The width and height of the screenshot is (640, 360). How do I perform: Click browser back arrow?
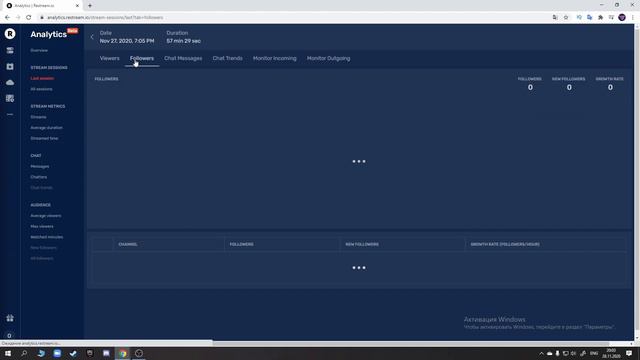click(x=7, y=18)
